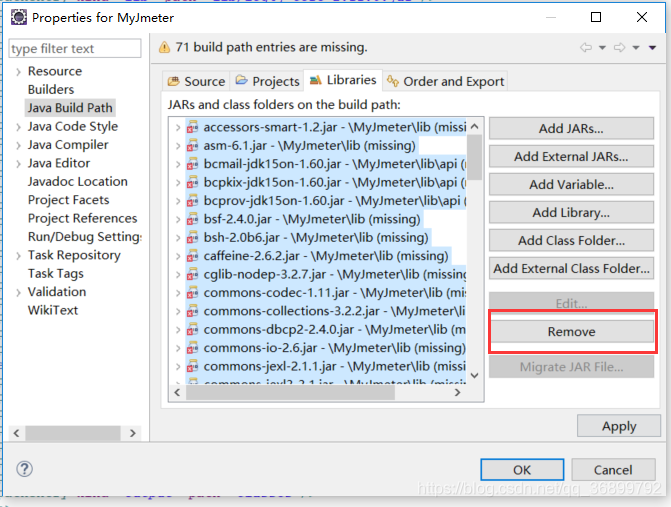Click the commons-io-2.6.jar jar icon
The height and width of the screenshot is (507, 671).
[193, 348]
